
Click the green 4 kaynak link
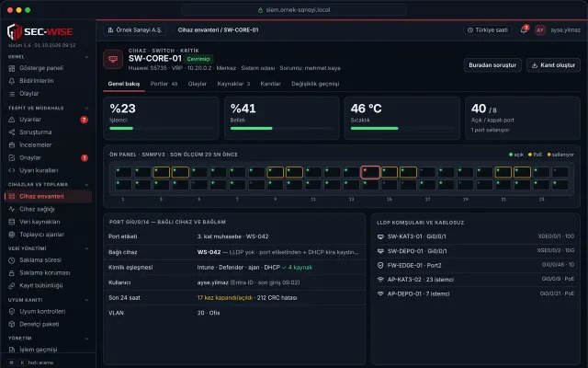tap(298, 268)
